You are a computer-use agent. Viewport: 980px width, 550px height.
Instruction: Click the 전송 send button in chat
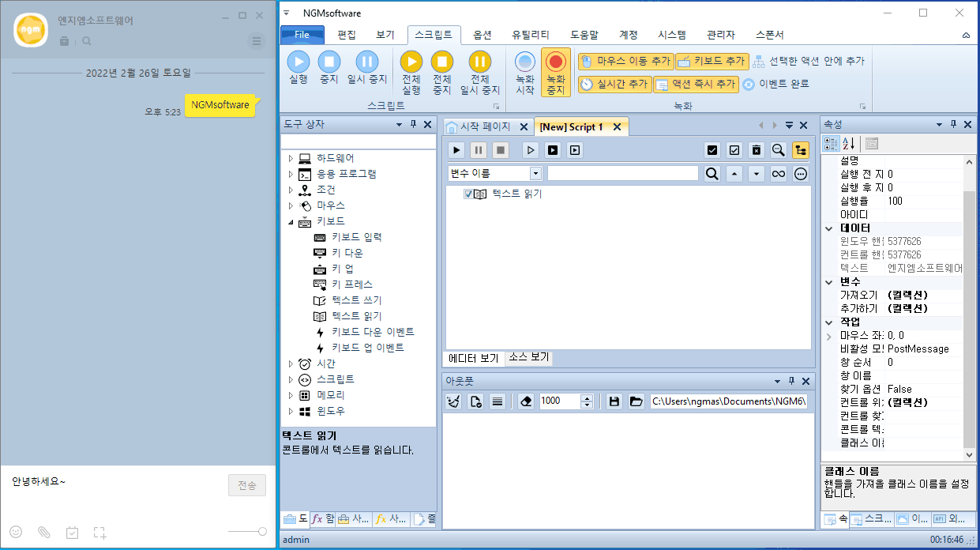247,486
